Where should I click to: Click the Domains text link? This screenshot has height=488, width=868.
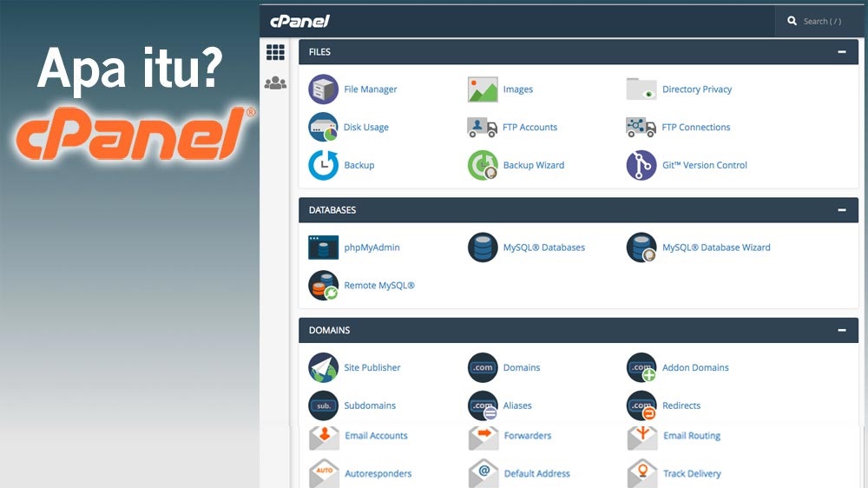(x=522, y=368)
